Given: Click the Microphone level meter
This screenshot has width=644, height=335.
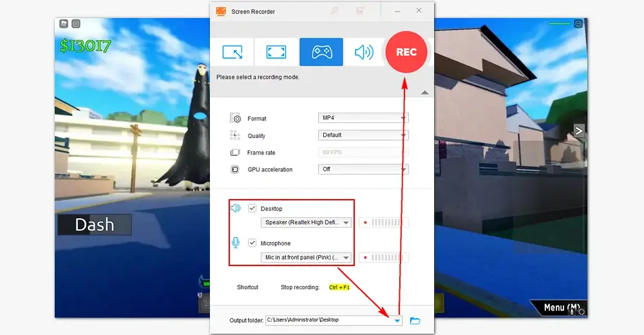Looking at the screenshot, I should click(x=384, y=257).
